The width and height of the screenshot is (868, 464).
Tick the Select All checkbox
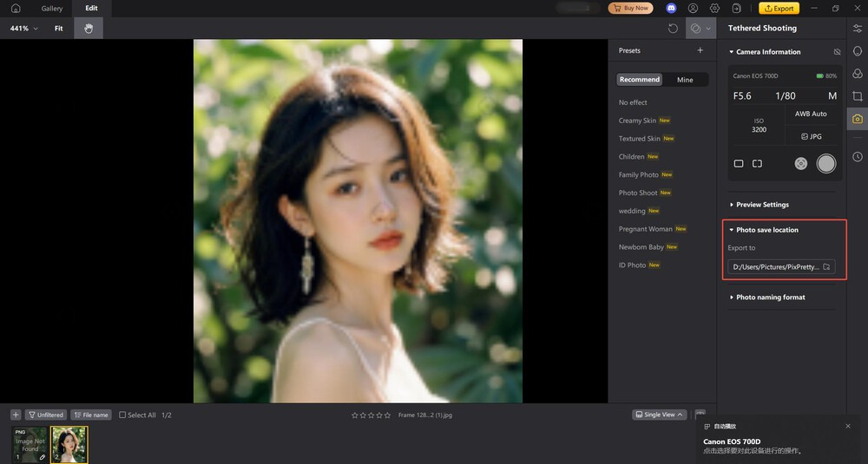coord(122,415)
